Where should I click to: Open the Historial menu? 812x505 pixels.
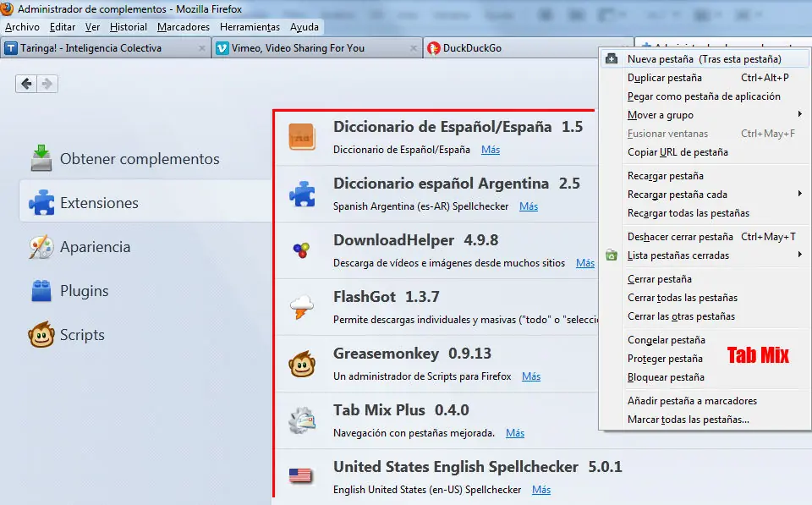[129, 27]
